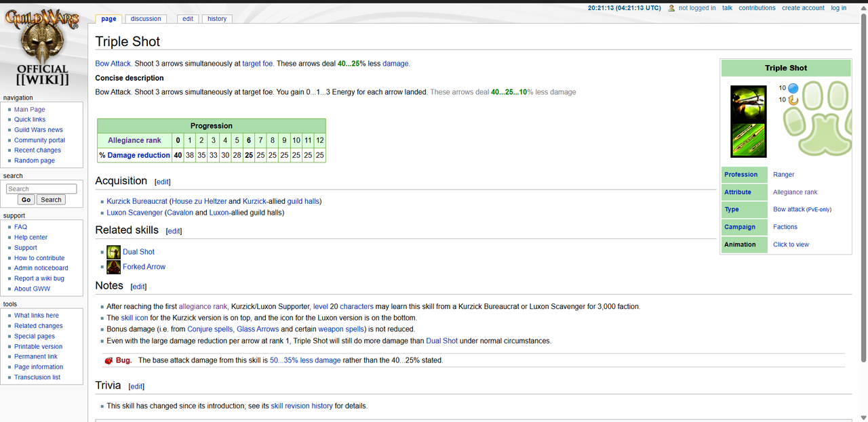Open the contributions link
Image resolution: width=868 pixels, height=422 pixels.
click(757, 8)
